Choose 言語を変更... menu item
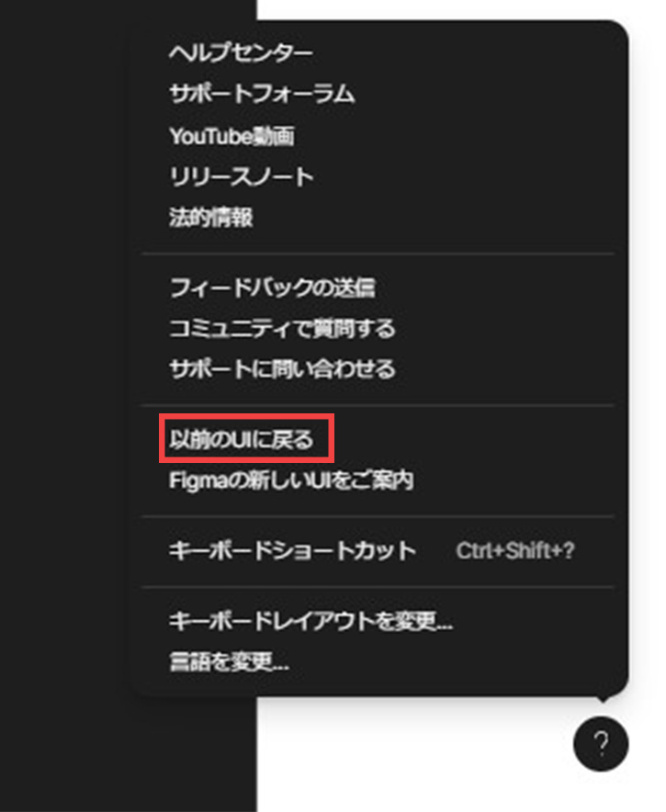The height and width of the screenshot is (812, 666). point(229,661)
